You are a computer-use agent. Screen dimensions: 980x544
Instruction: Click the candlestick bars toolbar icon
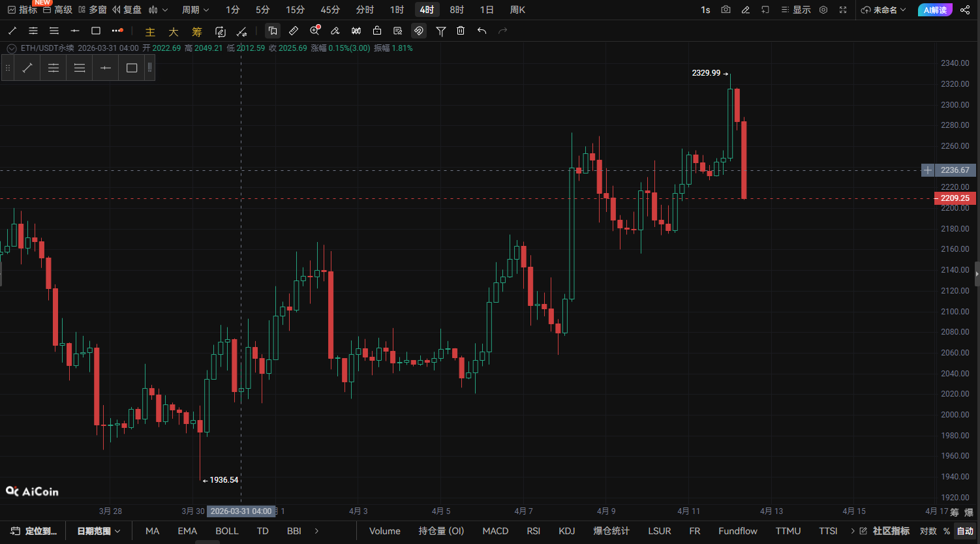click(356, 31)
